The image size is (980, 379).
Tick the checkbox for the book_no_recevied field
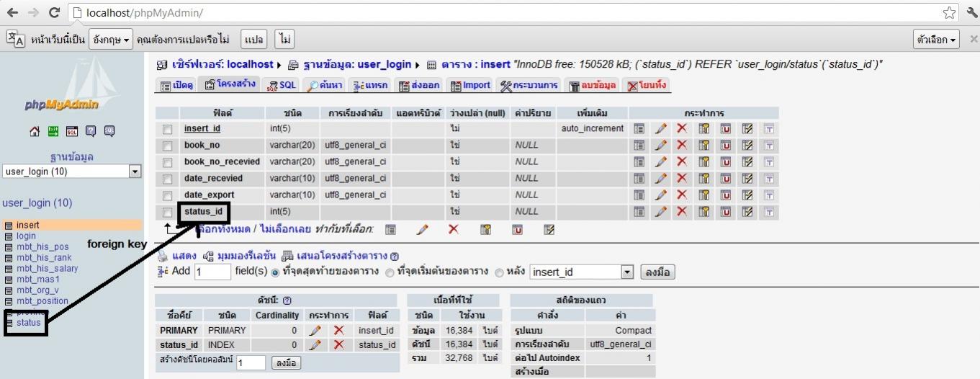pos(168,163)
